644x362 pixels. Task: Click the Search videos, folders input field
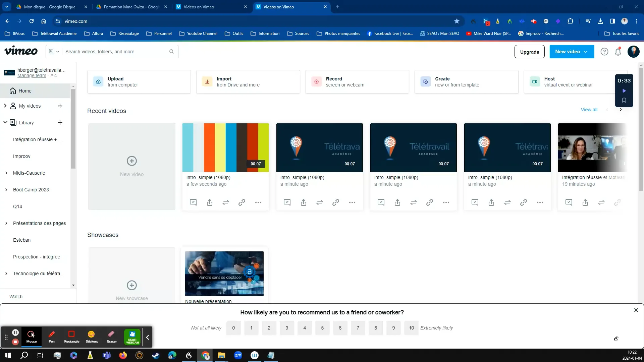[x=116, y=52]
